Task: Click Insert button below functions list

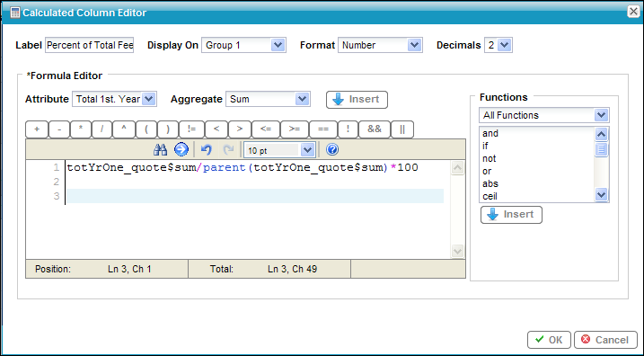Action: coord(511,215)
